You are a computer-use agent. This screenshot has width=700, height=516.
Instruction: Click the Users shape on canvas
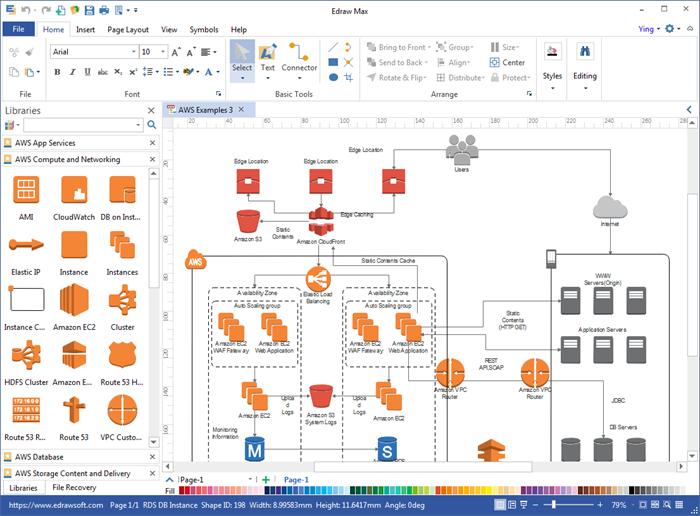point(462,150)
